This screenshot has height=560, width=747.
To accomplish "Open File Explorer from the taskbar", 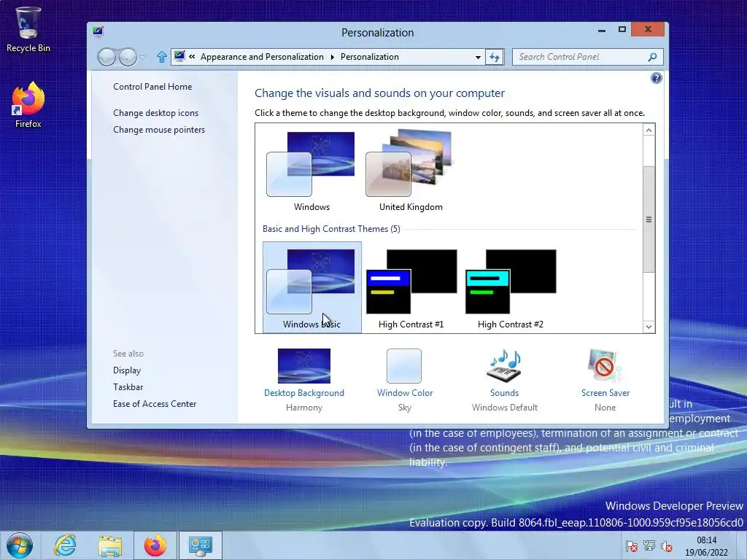I will (x=110, y=545).
